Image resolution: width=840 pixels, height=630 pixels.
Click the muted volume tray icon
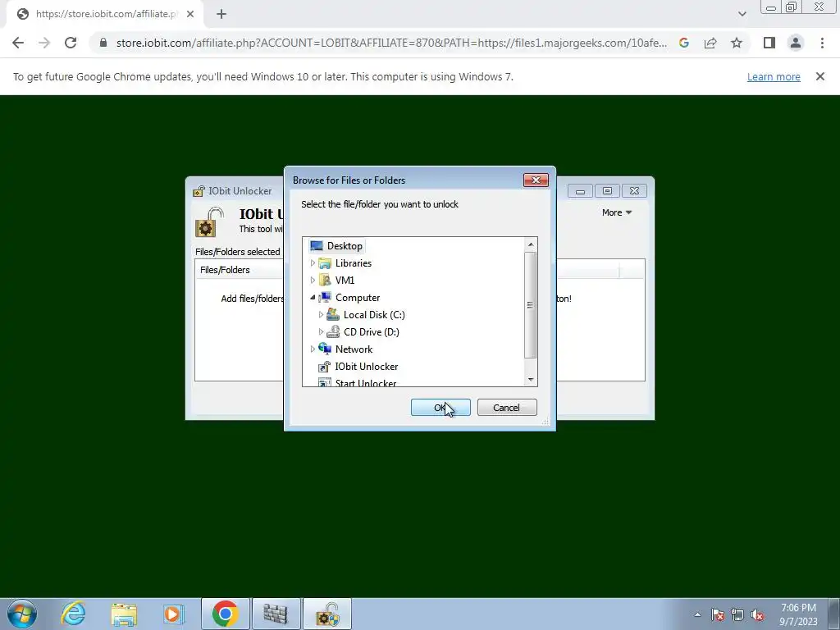[757, 614]
